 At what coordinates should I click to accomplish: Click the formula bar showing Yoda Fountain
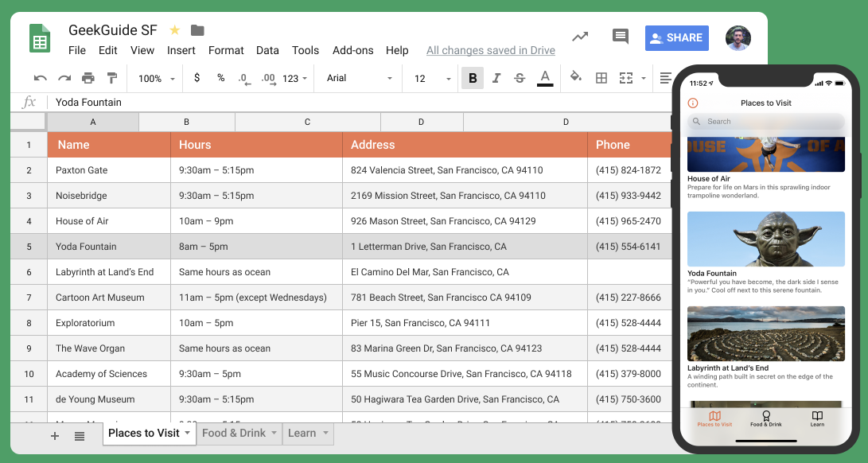pos(360,103)
